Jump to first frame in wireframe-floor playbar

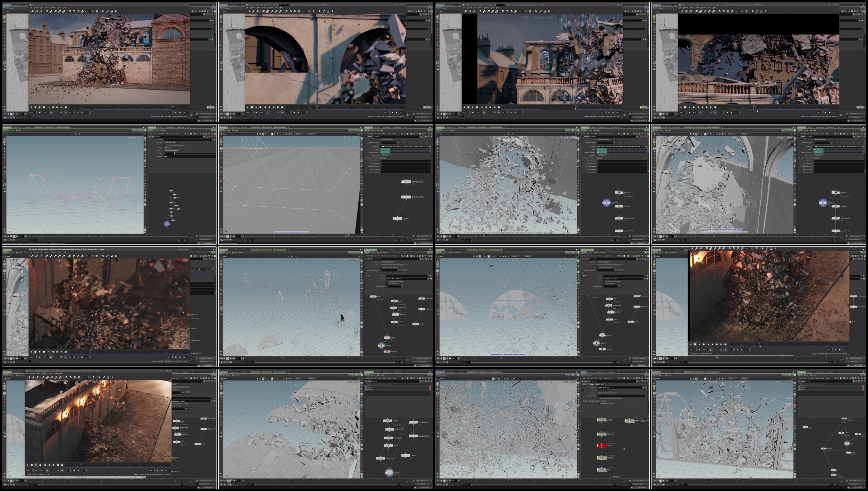click(221, 236)
